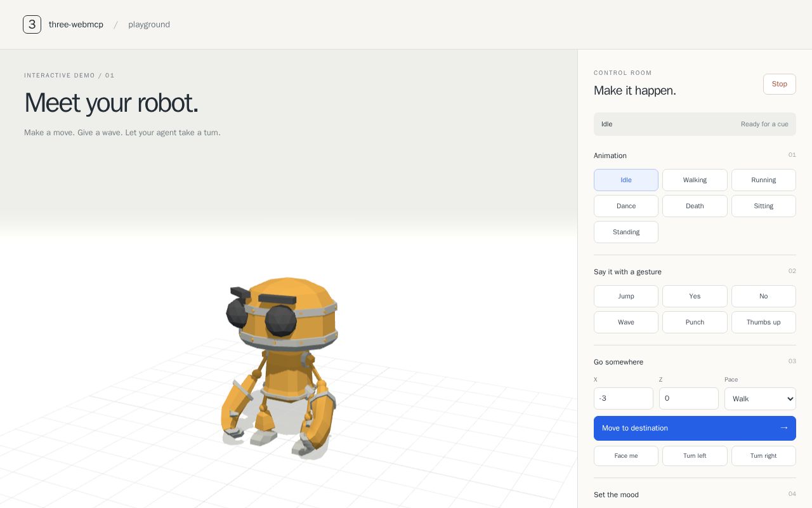Screen dimensions: 812x508
Task: Click the Stop button
Action: (779, 84)
